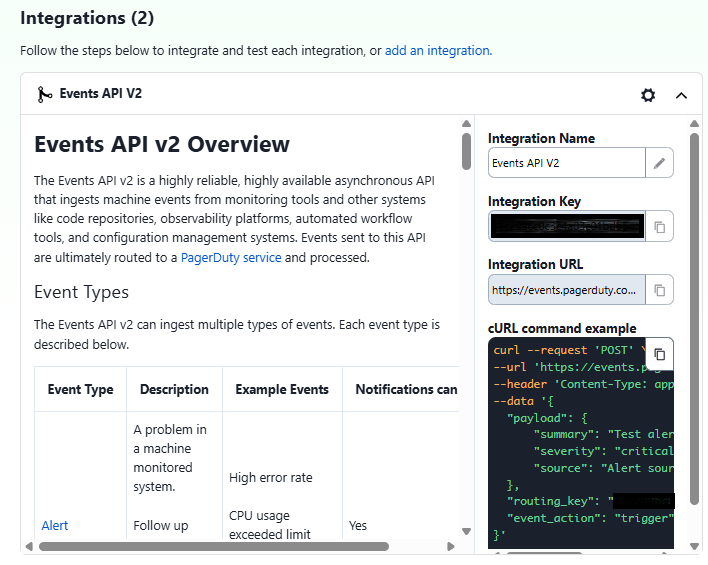Open the Events API V2 settings gear
The width and height of the screenshot is (708, 565).
[648, 95]
